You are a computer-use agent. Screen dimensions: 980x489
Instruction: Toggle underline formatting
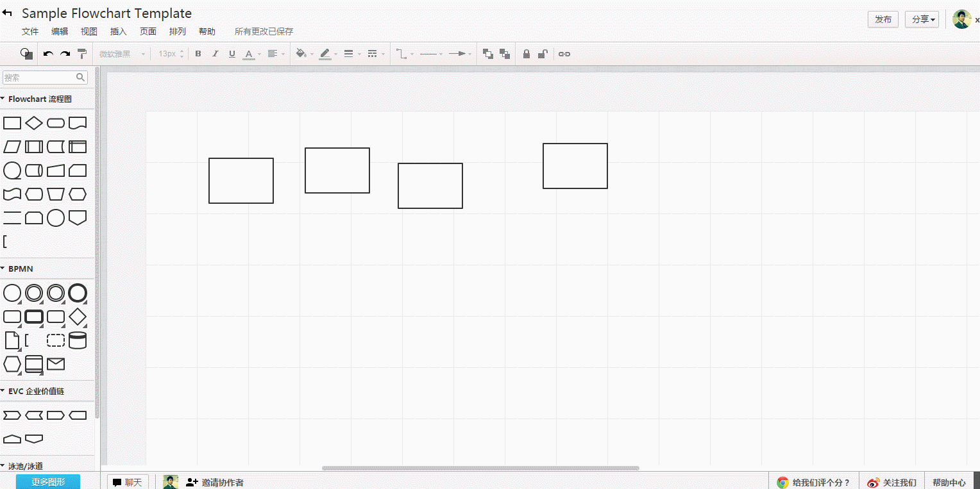tap(232, 54)
